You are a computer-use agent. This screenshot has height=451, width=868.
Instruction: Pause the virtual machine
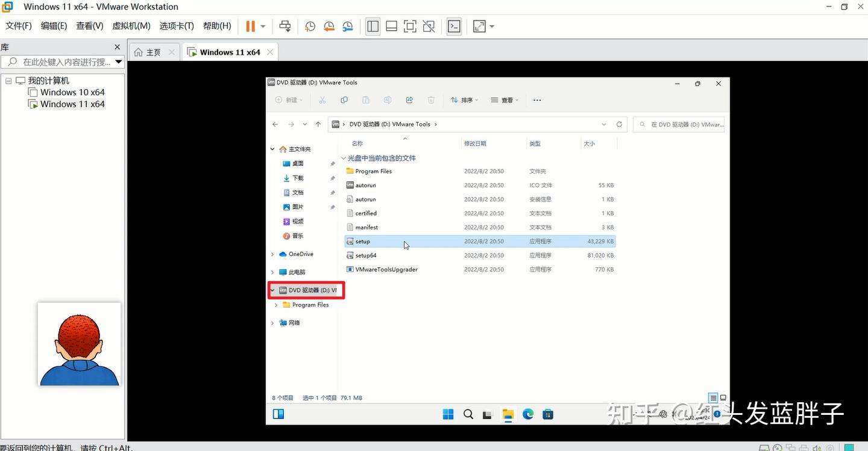click(250, 26)
